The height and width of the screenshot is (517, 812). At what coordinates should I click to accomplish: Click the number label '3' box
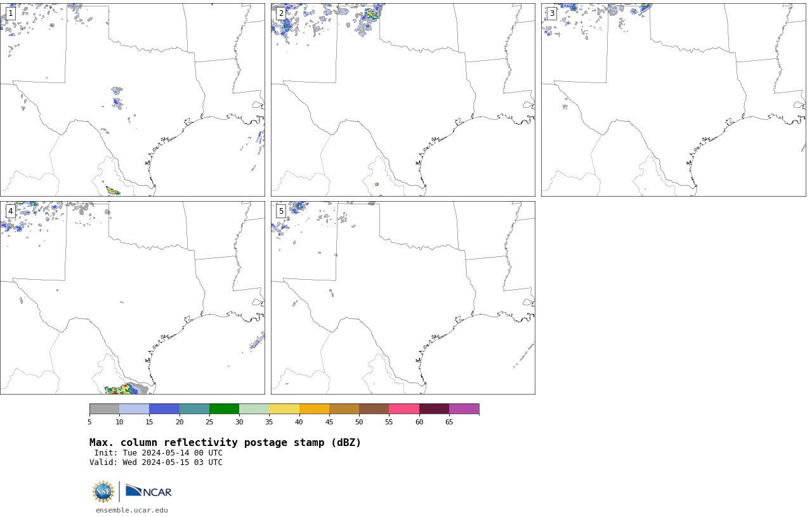coord(551,13)
